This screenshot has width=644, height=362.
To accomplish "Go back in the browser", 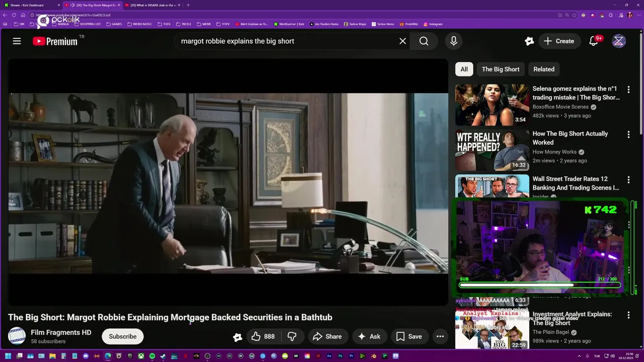I will point(5,15).
